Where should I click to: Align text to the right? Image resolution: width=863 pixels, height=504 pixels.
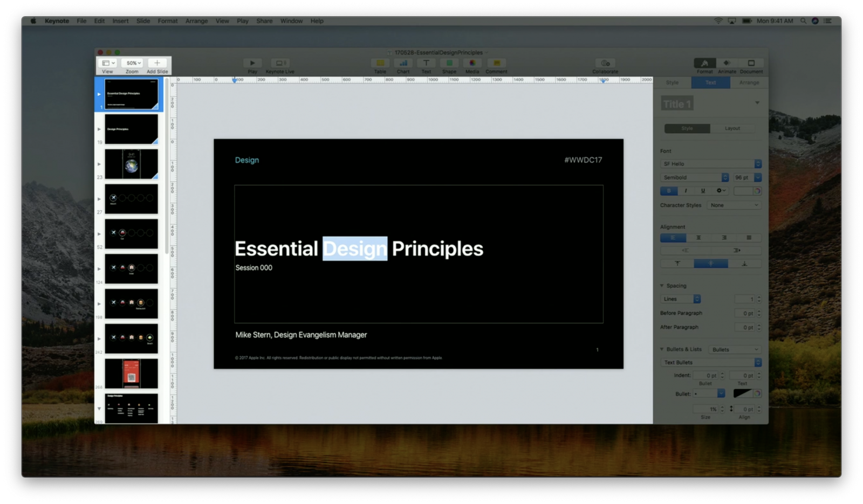click(724, 238)
